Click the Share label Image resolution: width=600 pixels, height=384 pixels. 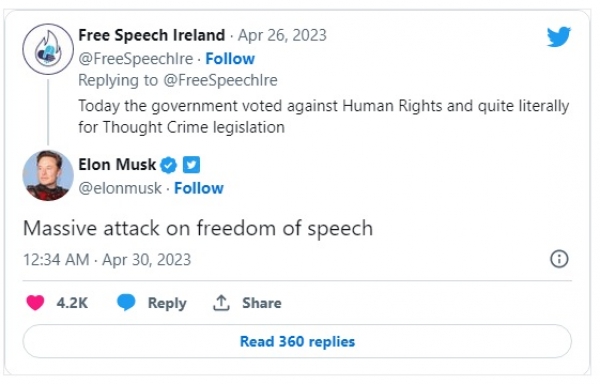262,303
